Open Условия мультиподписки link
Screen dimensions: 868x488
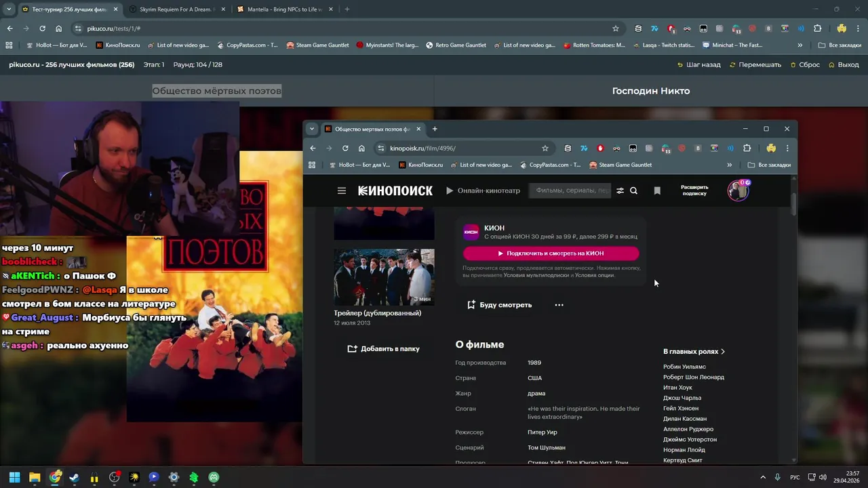click(536, 275)
